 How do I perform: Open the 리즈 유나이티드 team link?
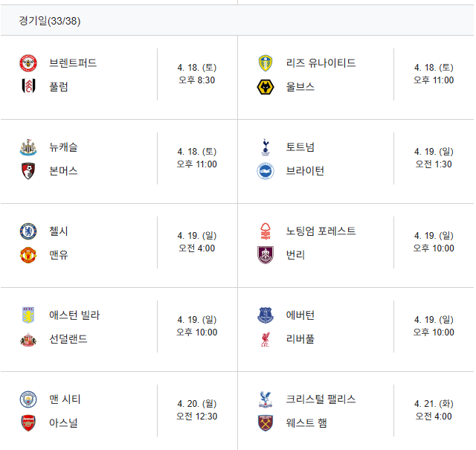[x=321, y=63]
